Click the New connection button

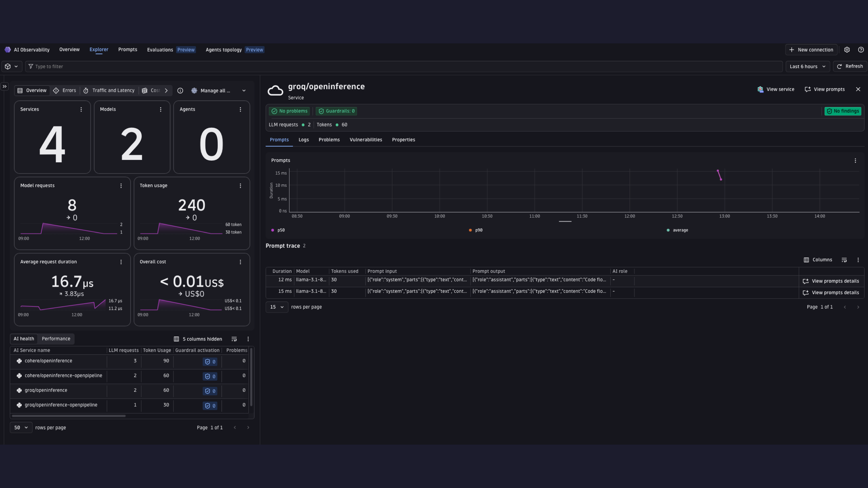[811, 50]
